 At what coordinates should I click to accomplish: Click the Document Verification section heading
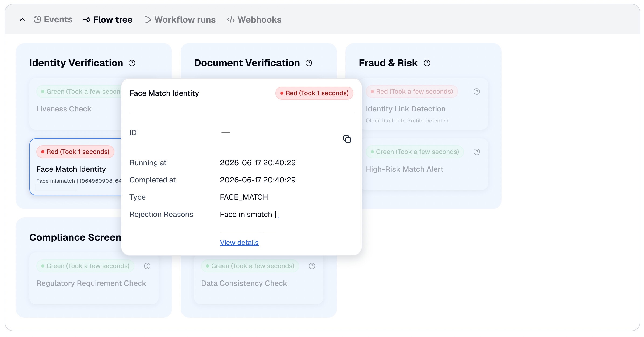pos(247,63)
